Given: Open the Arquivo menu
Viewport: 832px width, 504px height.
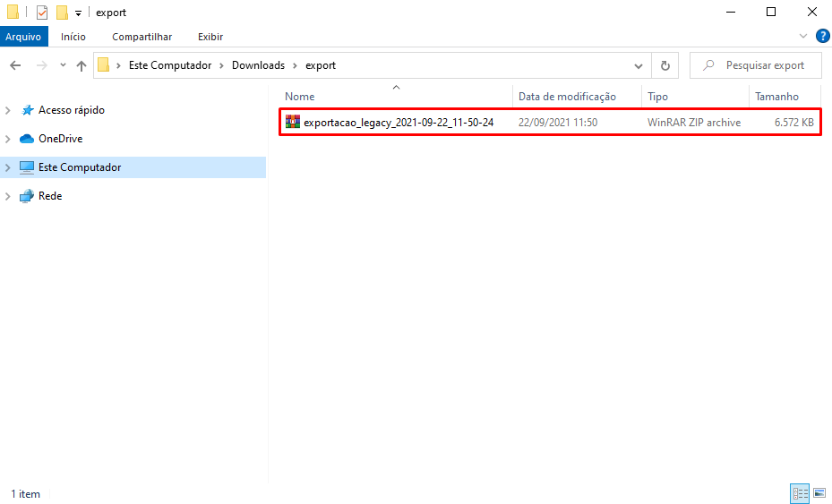Looking at the screenshot, I should tap(23, 37).
